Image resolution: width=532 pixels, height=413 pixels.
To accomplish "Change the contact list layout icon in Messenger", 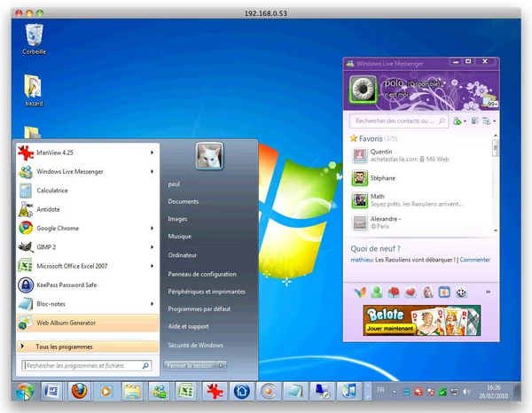I will [474, 121].
